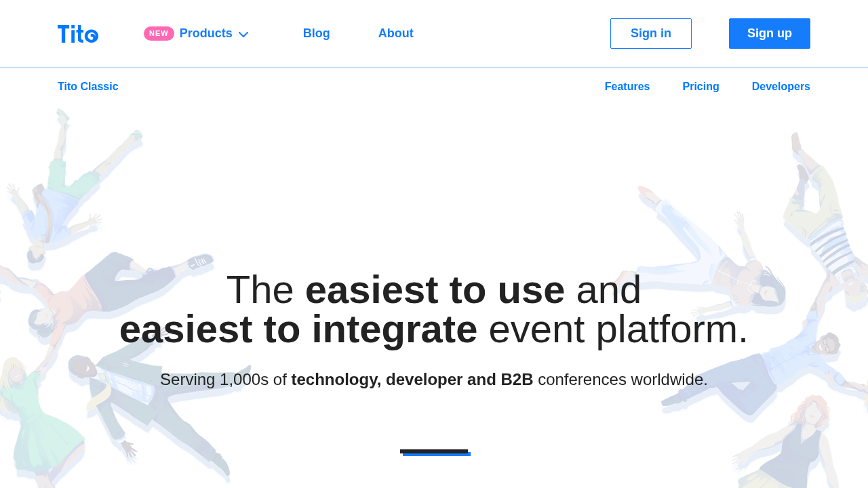
Task: Click the Sign up button
Action: (770, 33)
